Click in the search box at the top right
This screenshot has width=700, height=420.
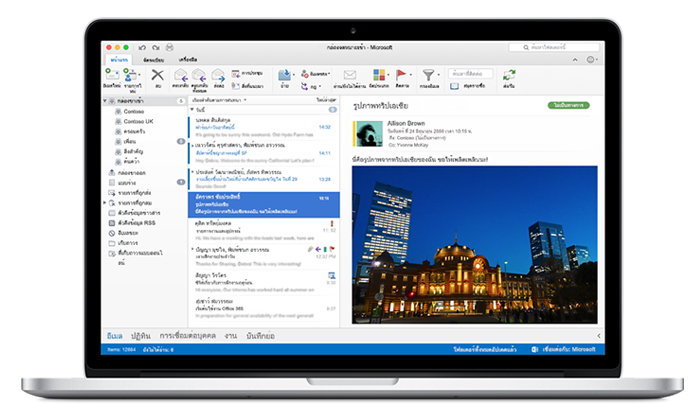coord(554,47)
